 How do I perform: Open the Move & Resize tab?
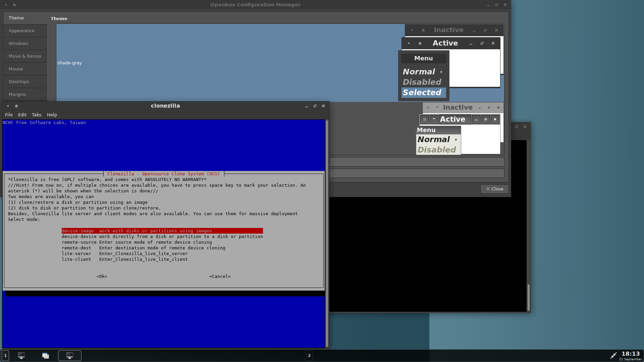pyautogui.click(x=25, y=56)
